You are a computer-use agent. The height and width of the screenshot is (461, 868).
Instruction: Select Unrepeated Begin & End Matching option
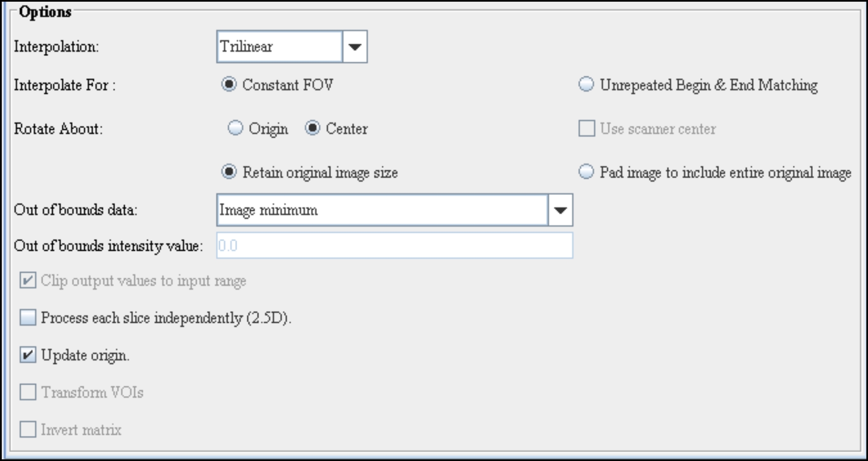586,85
